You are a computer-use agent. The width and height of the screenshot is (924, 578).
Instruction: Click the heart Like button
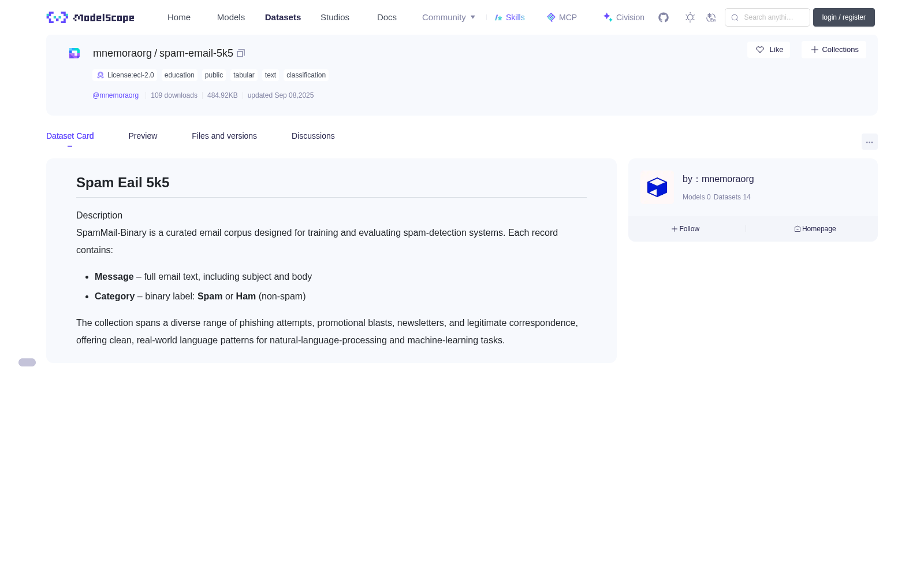[769, 50]
